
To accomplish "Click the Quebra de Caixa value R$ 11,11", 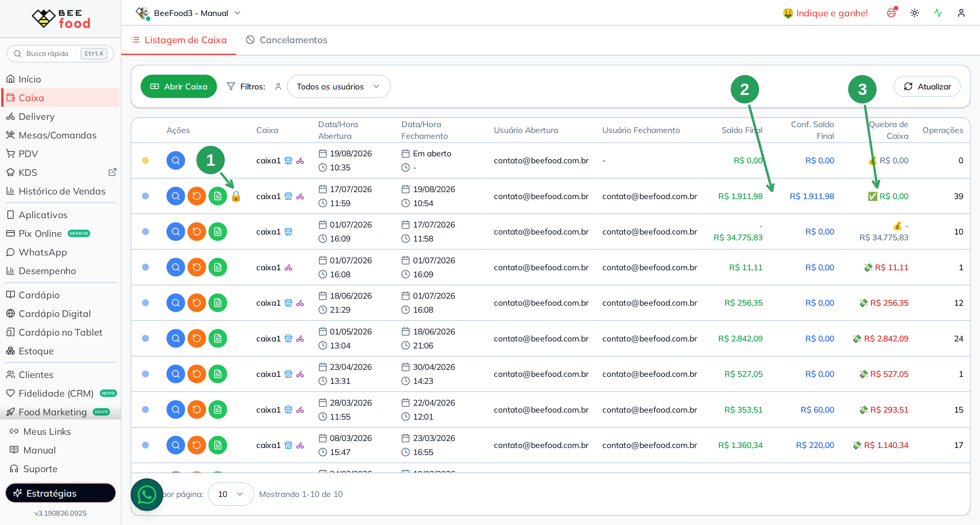I will pyautogui.click(x=891, y=267).
